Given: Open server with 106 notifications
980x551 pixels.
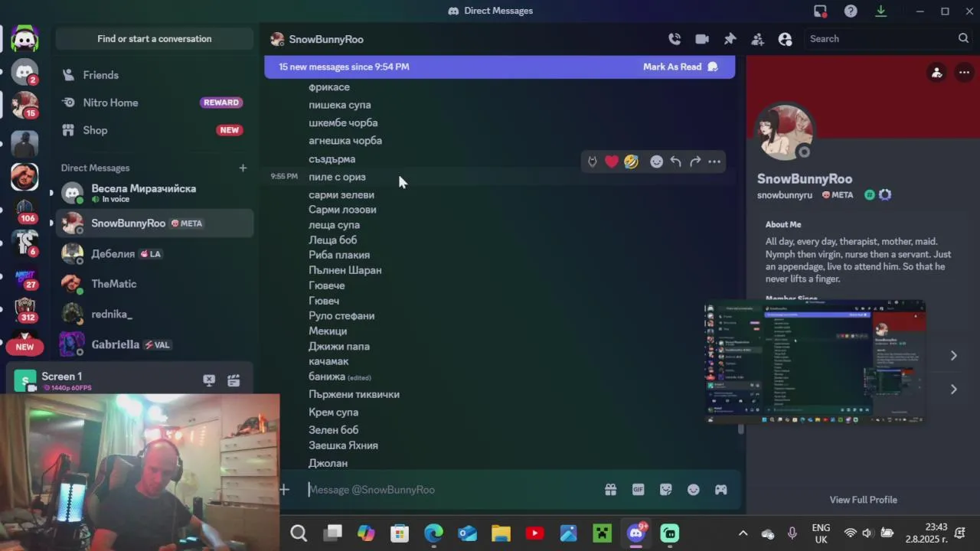Looking at the screenshot, I should pos(25,210).
